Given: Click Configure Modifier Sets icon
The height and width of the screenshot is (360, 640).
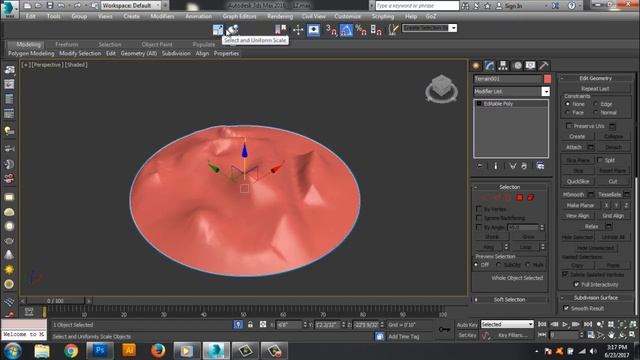Looking at the screenshot, I should 540,166.
